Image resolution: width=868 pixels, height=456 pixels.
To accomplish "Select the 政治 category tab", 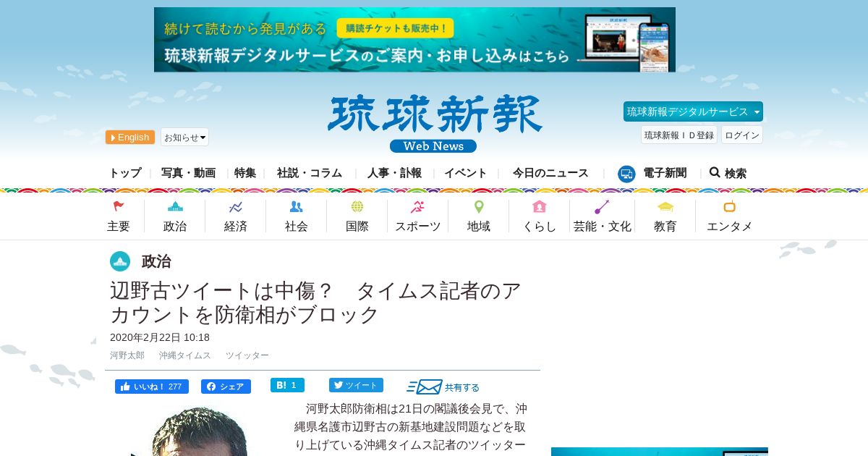I will point(175,227).
